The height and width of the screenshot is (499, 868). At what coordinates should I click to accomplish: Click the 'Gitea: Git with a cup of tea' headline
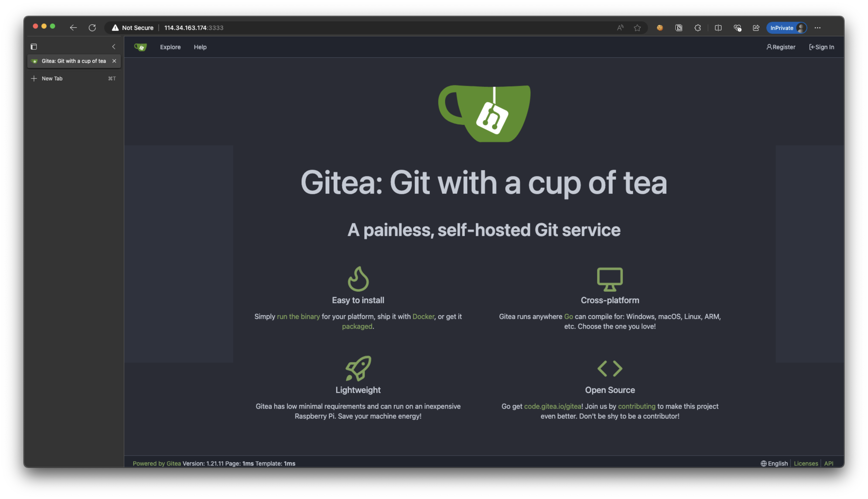[484, 183]
